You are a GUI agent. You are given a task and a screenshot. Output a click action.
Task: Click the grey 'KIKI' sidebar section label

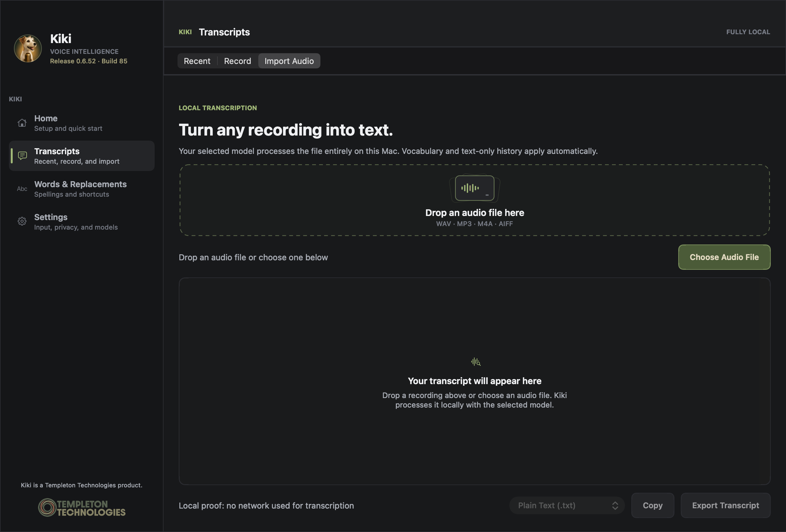pos(15,99)
